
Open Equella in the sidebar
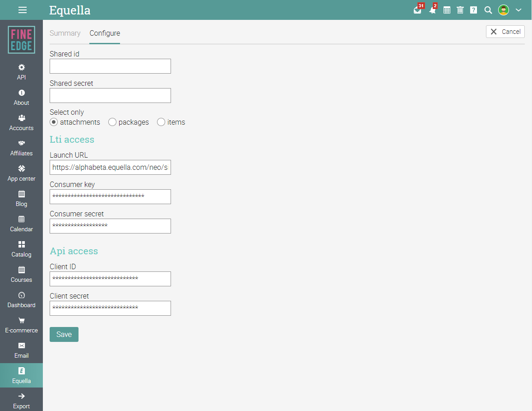21,375
